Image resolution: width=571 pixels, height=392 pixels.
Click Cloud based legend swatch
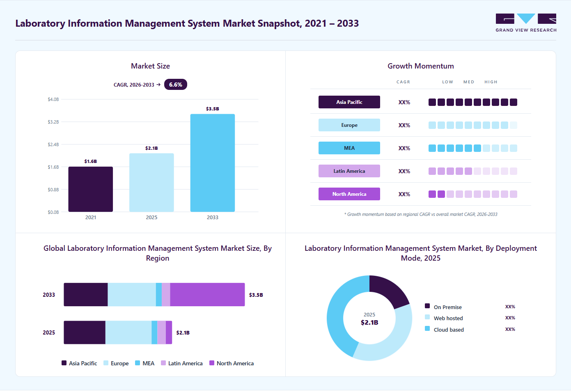(x=427, y=328)
